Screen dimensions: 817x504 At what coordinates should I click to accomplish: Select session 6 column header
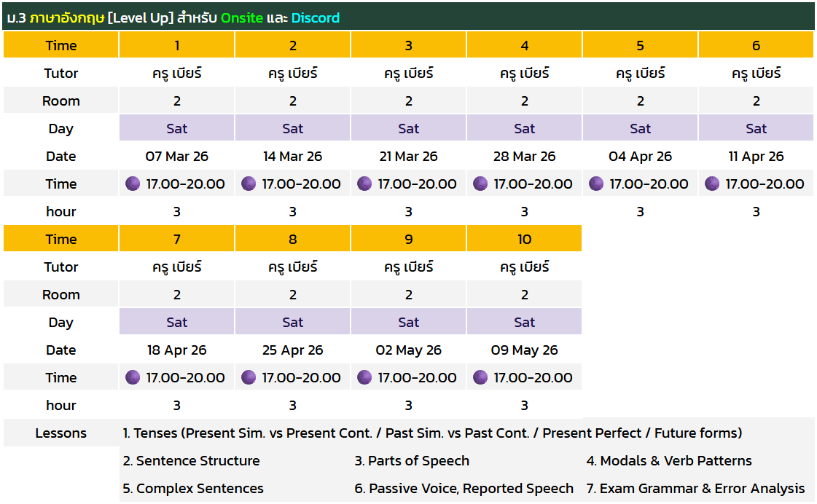click(756, 45)
